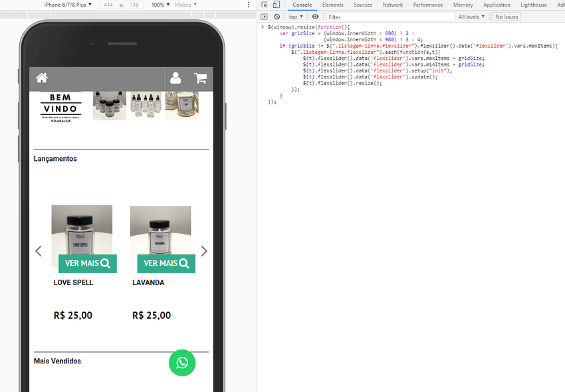Click VER MAIS on Love Spell product
The height and width of the screenshot is (392, 565).
point(88,263)
